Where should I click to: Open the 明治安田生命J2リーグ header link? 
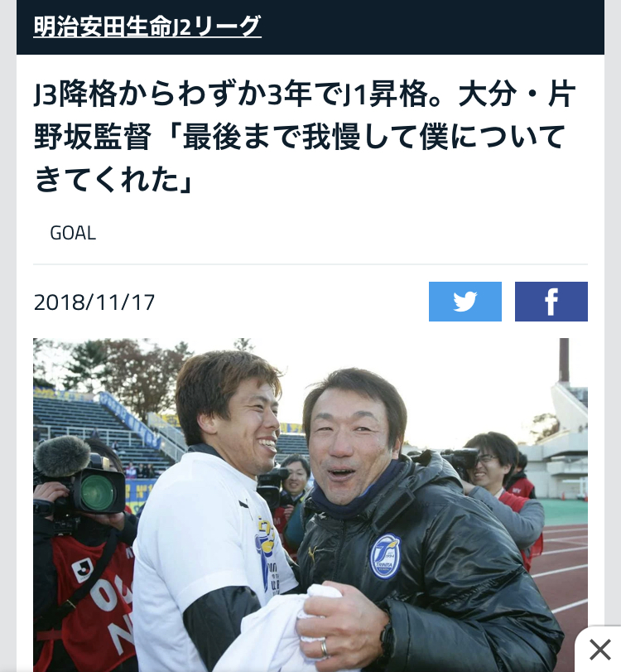pyautogui.click(x=147, y=27)
